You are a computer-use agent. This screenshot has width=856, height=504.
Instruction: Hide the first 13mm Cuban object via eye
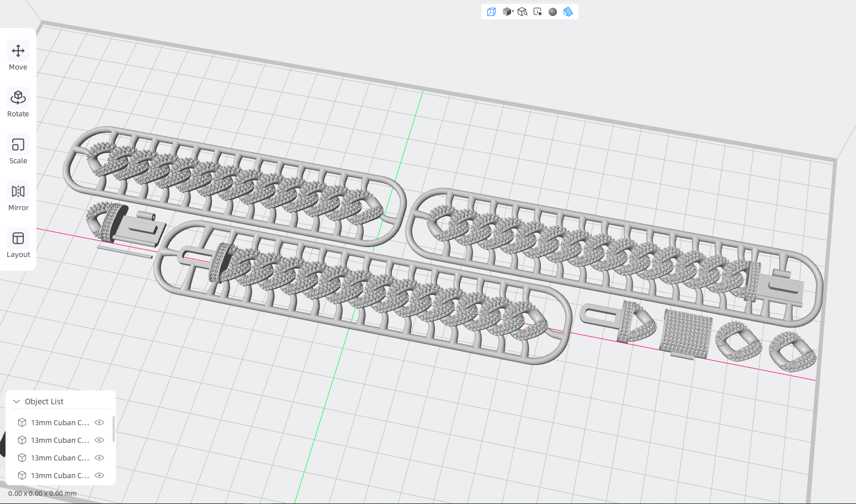click(x=99, y=422)
